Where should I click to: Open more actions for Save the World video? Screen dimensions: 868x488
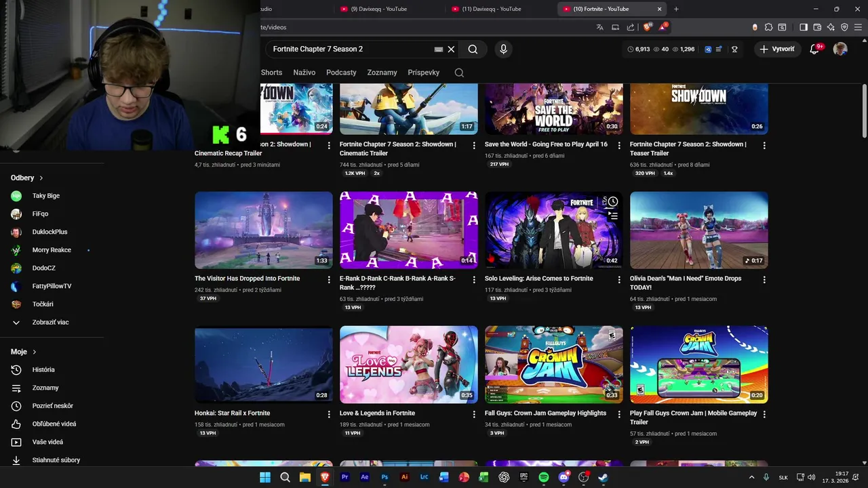click(x=619, y=146)
